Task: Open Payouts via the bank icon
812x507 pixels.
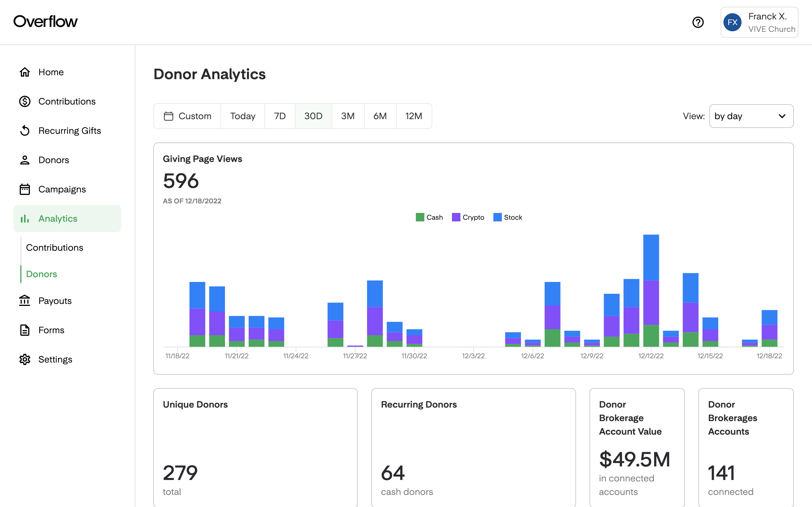Action: point(25,301)
